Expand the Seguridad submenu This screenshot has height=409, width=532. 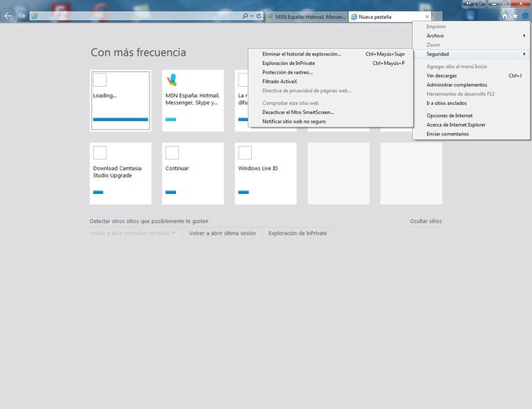coord(472,54)
